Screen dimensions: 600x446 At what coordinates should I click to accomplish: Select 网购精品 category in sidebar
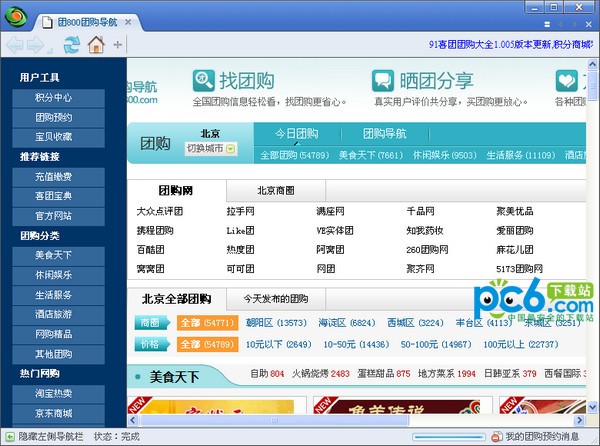pos(58,335)
